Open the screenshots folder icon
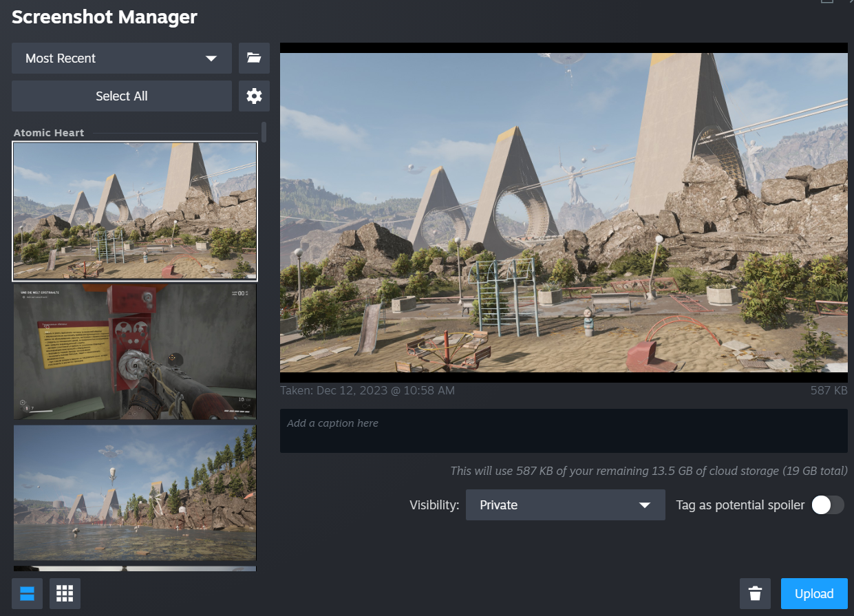854x616 pixels. 254,58
